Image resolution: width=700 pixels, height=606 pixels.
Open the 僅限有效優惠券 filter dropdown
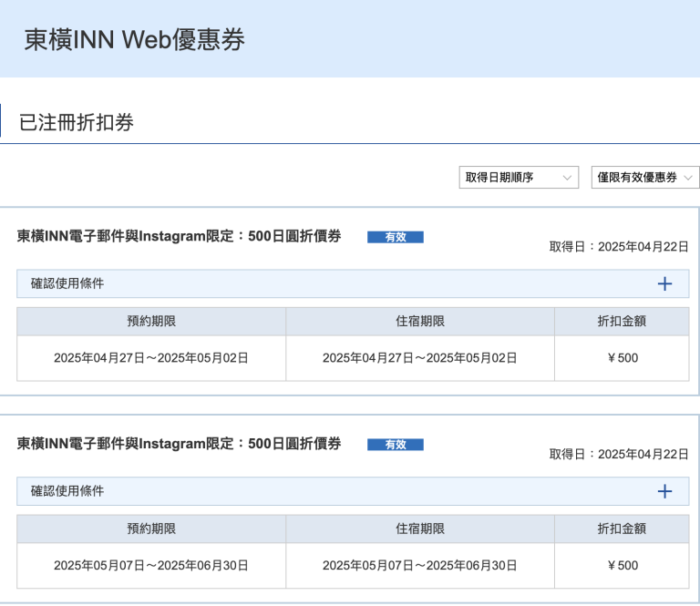coord(644,178)
